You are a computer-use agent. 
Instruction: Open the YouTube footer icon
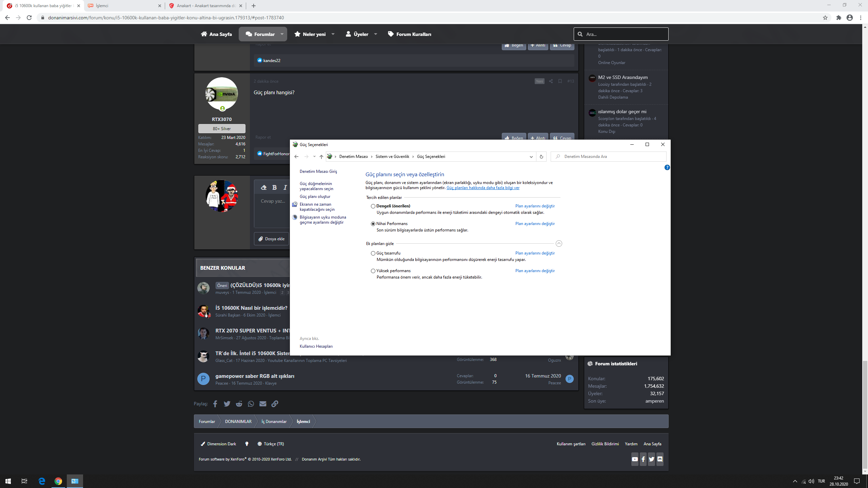pos(635,459)
